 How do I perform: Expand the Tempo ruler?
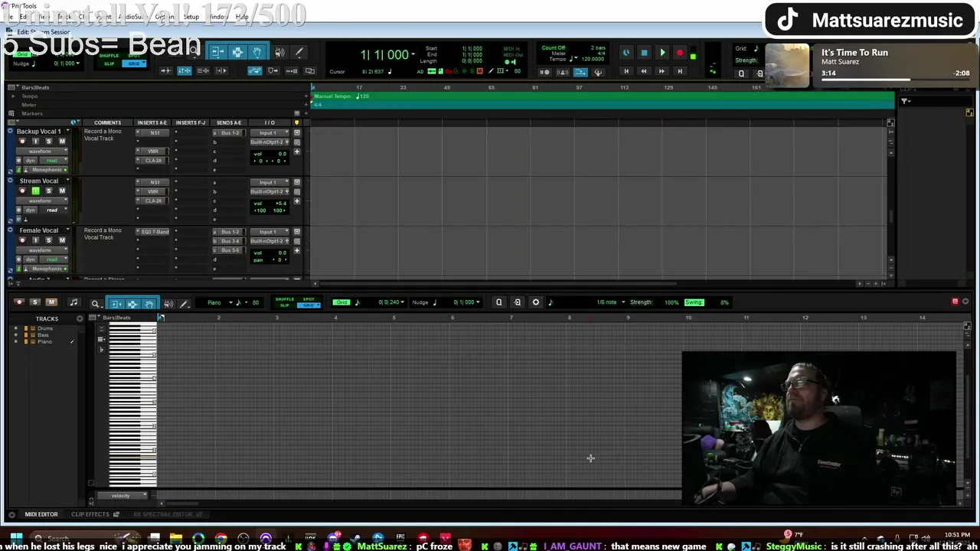[x=13, y=96]
